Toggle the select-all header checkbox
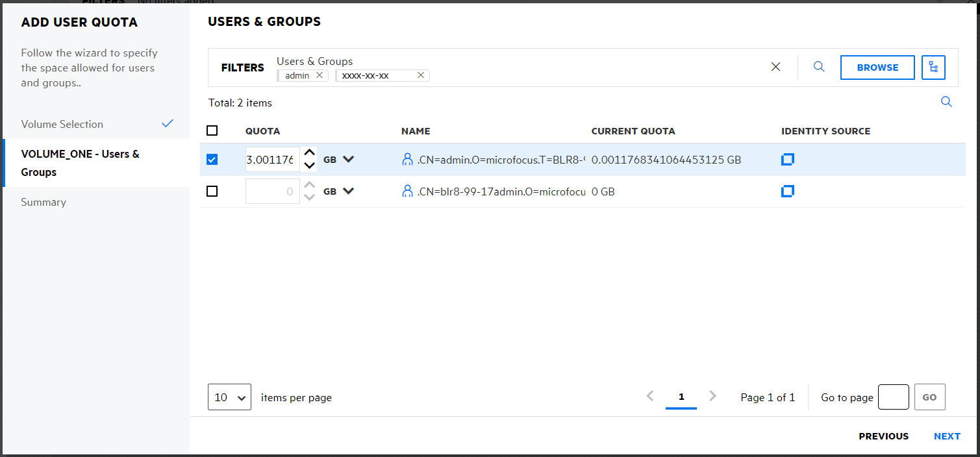The height and width of the screenshot is (457, 980). click(x=212, y=130)
